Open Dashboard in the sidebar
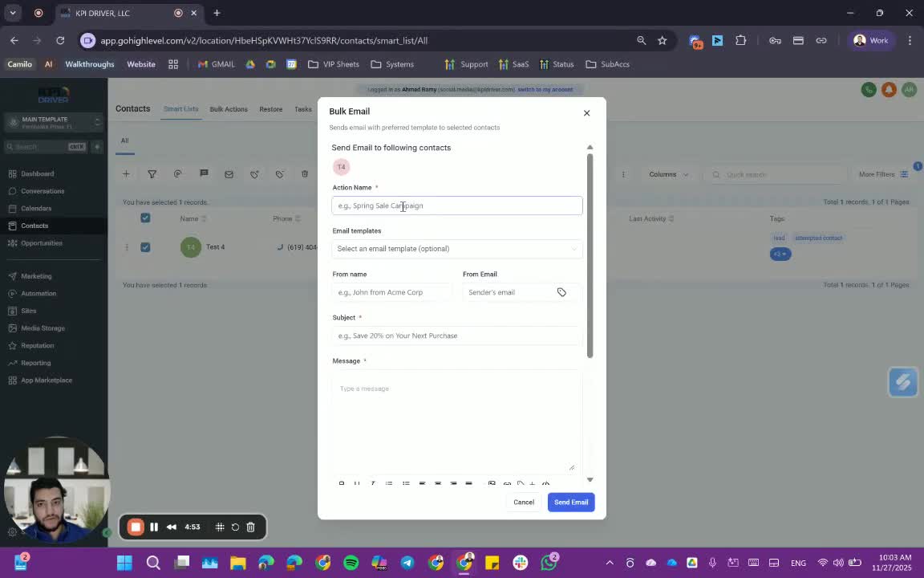 pos(38,174)
